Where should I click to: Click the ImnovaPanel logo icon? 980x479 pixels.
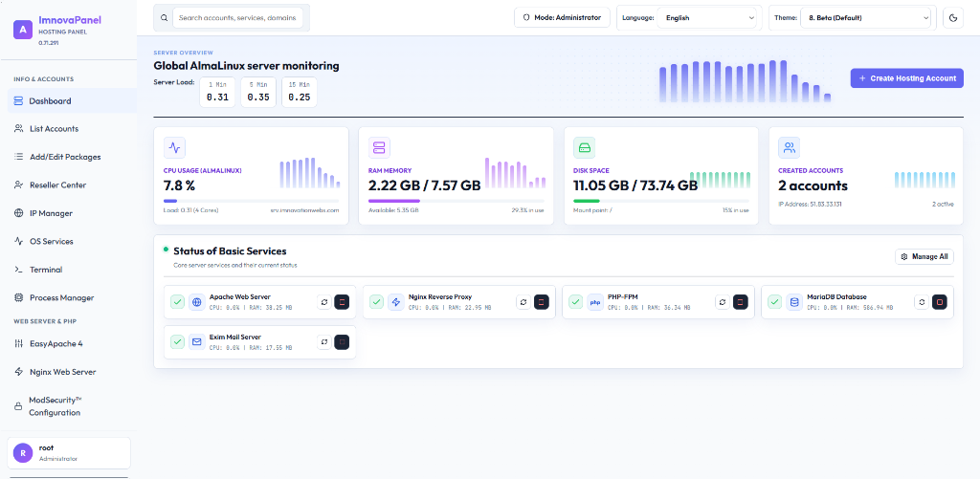pos(23,30)
